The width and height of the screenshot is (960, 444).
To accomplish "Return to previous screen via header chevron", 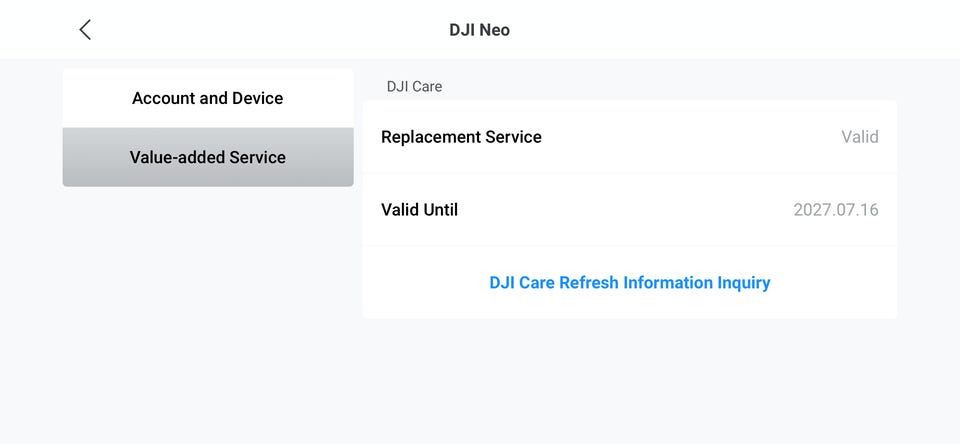I will pos(85,30).
